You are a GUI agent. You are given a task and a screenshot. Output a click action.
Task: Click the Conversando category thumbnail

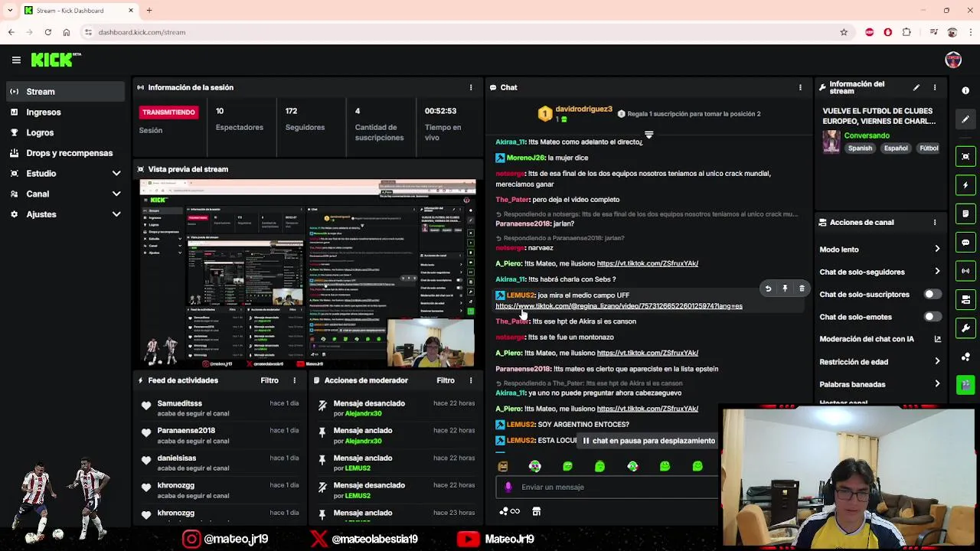tap(831, 142)
